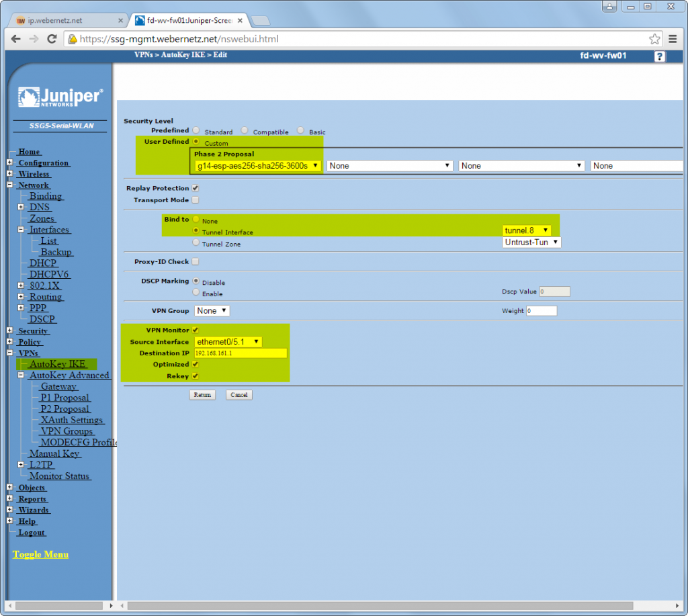Open the Chrome hamburger menu
The height and width of the screenshot is (616, 688).
[x=672, y=39]
